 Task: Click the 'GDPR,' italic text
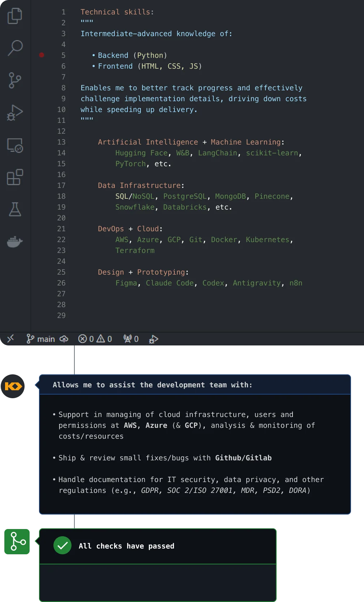151,490
